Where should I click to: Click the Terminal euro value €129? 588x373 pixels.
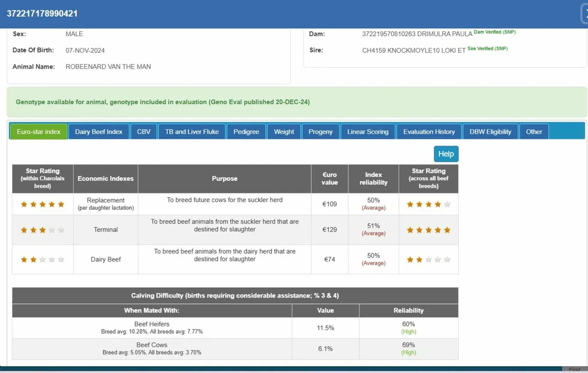click(330, 229)
